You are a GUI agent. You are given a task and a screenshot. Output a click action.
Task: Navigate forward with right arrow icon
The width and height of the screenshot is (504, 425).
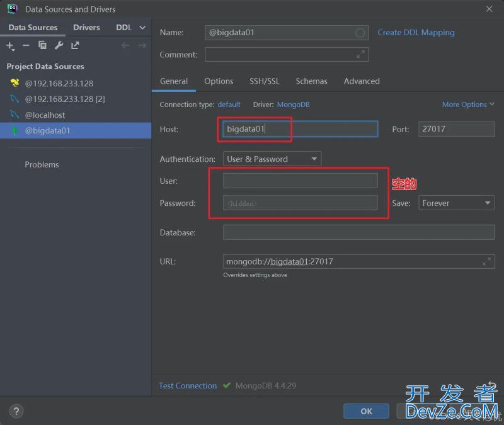click(x=142, y=45)
